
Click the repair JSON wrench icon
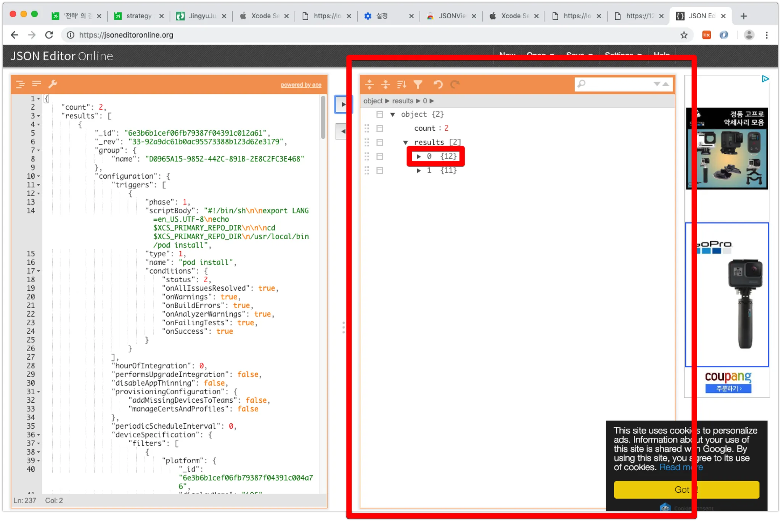[53, 84]
